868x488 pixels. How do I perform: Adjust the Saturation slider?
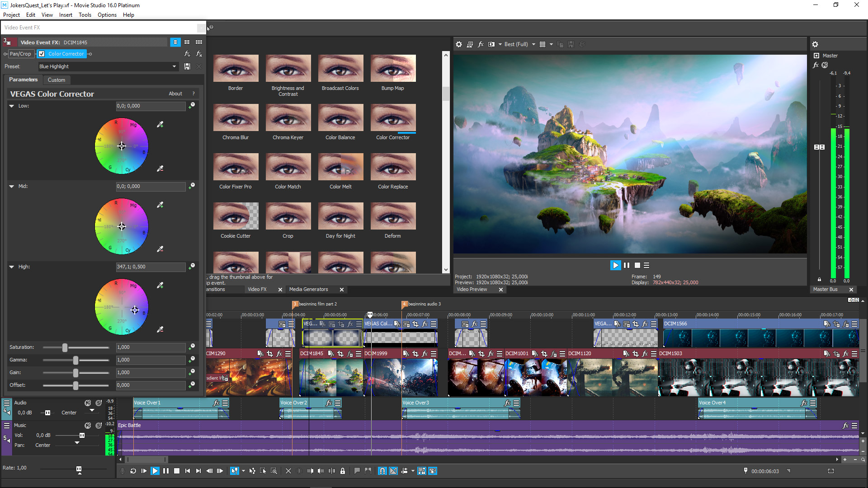tap(65, 347)
